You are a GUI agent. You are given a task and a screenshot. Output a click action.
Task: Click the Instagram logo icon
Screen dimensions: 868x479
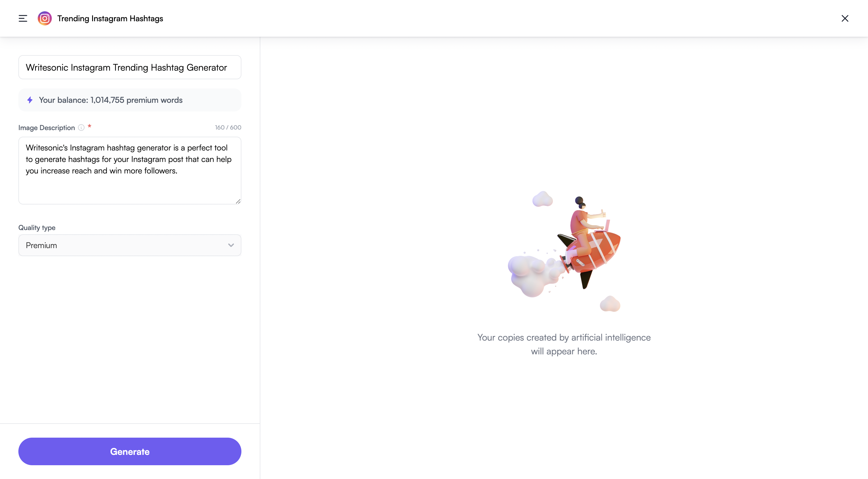tap(44, 19)
